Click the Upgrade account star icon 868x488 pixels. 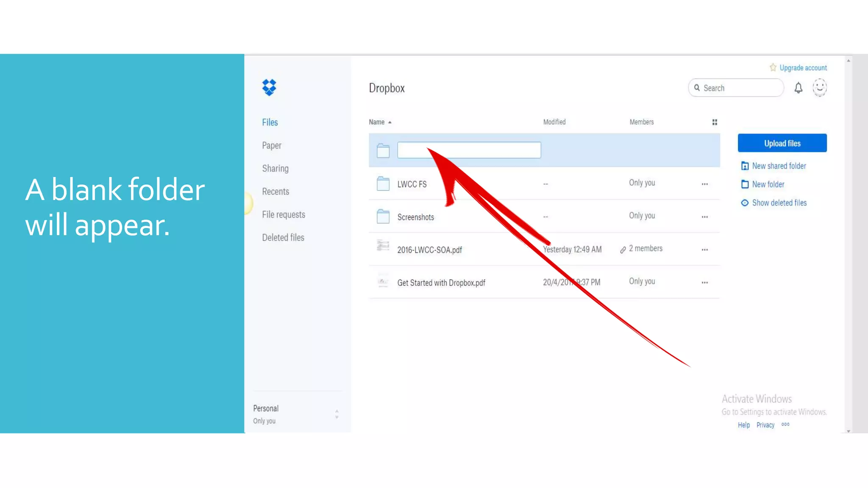tap(773, 68)
